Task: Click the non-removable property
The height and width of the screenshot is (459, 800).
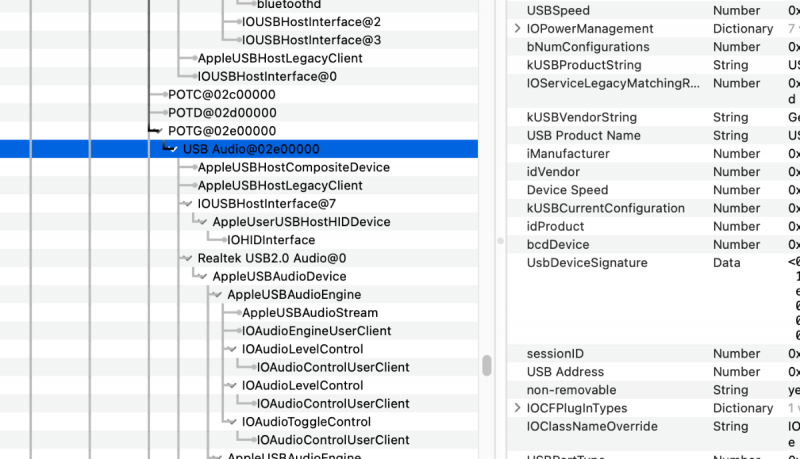Action: (571, 390)
